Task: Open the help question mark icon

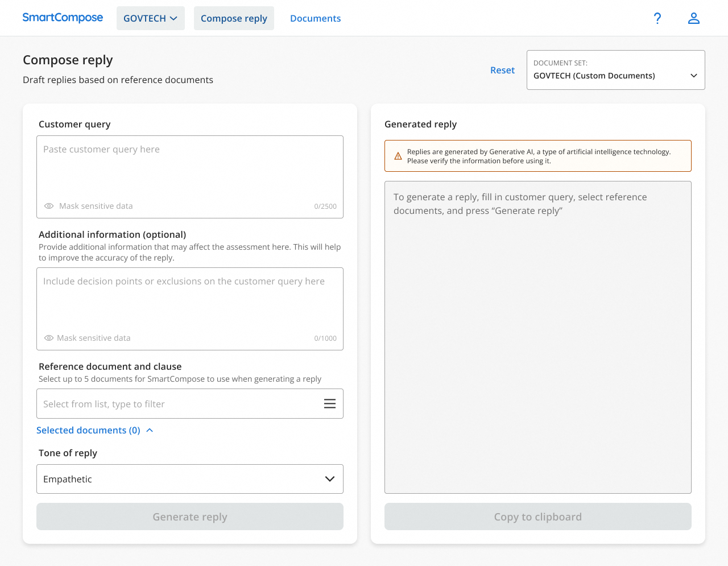Action: click(x=657, y=18)
